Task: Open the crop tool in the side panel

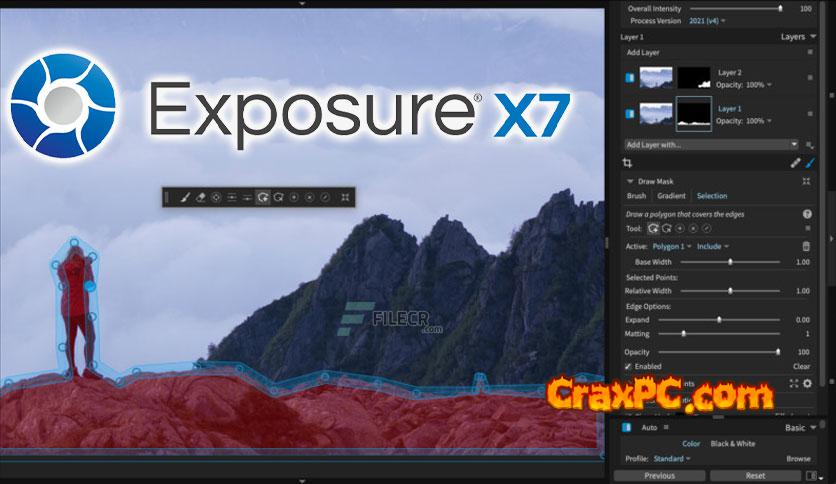Action: tap(628, 163)
